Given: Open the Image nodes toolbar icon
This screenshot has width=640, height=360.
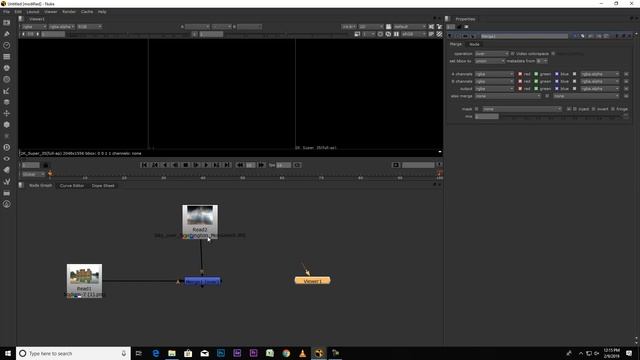Looking at the screenshot, I should point(7,23).
